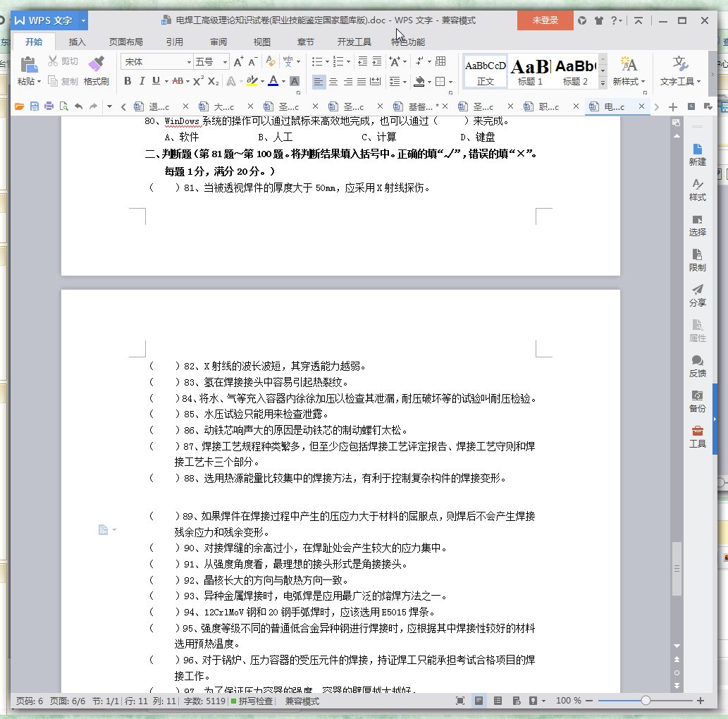
Task: Open the bullet list dropdown
Action: click(x=327, y=62)
